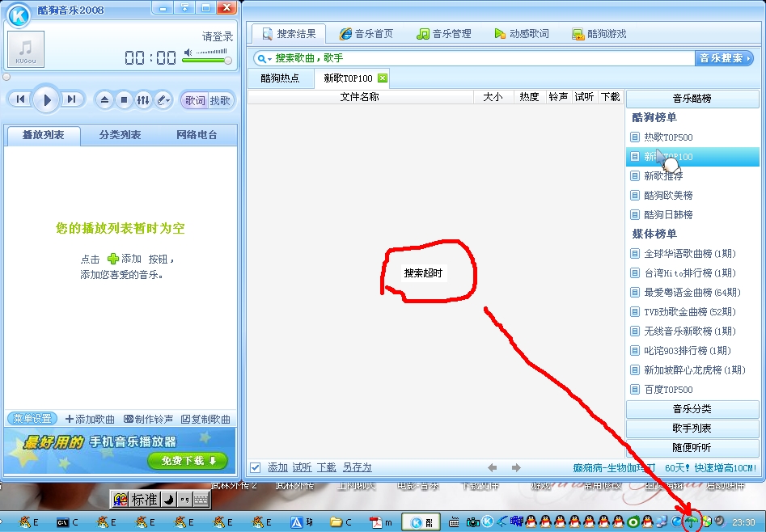
Task: Select the 播放列表 tab
Action: (43, 135)
